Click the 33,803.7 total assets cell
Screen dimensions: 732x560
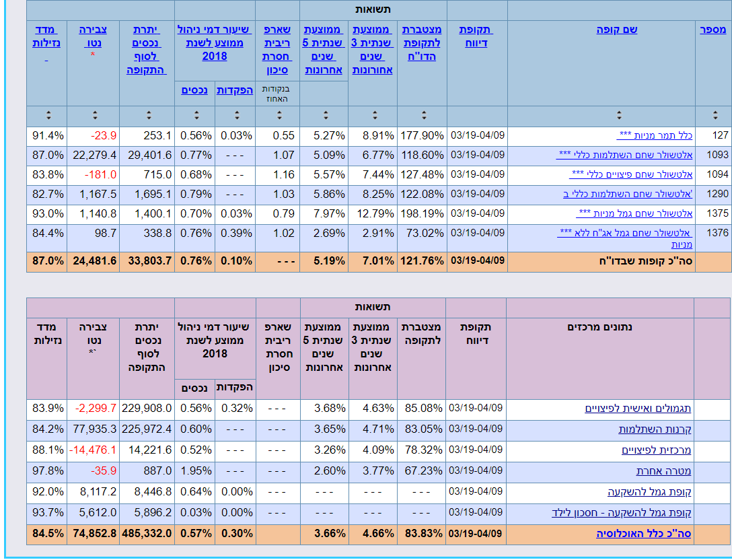pos(147,261)
